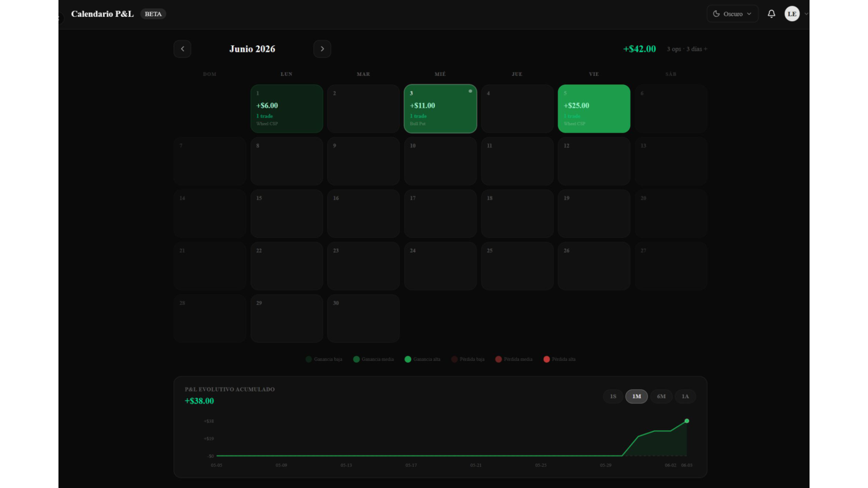
Task: Click the Calendario P&L title
Action: point(102,14)
